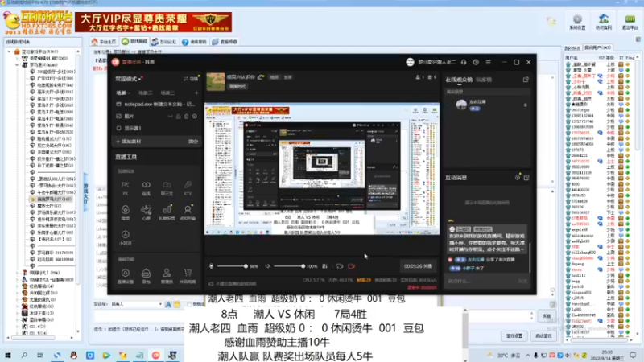The width and height of the screenshot is (644, 362).
Task: Select the 场景二 scene tab
Action: tap(145, 93)
